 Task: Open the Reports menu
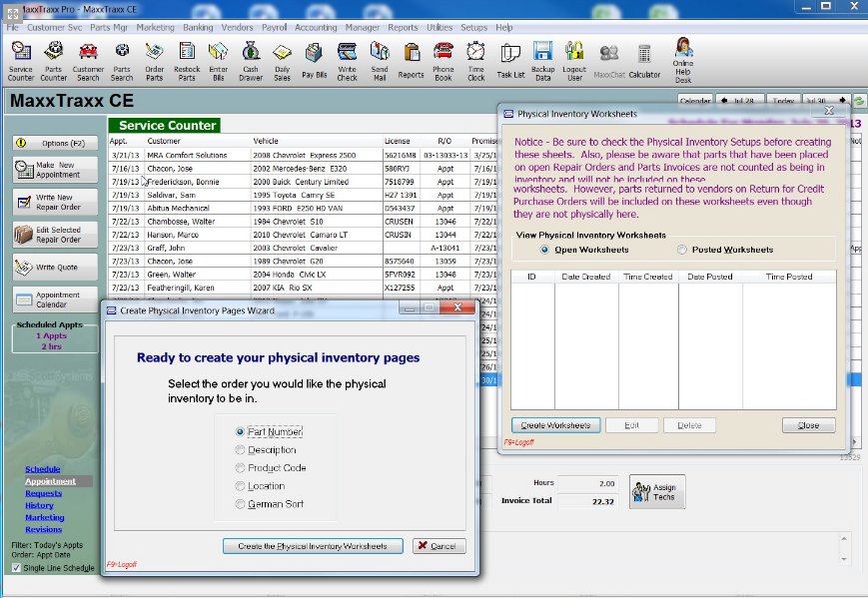403,27
